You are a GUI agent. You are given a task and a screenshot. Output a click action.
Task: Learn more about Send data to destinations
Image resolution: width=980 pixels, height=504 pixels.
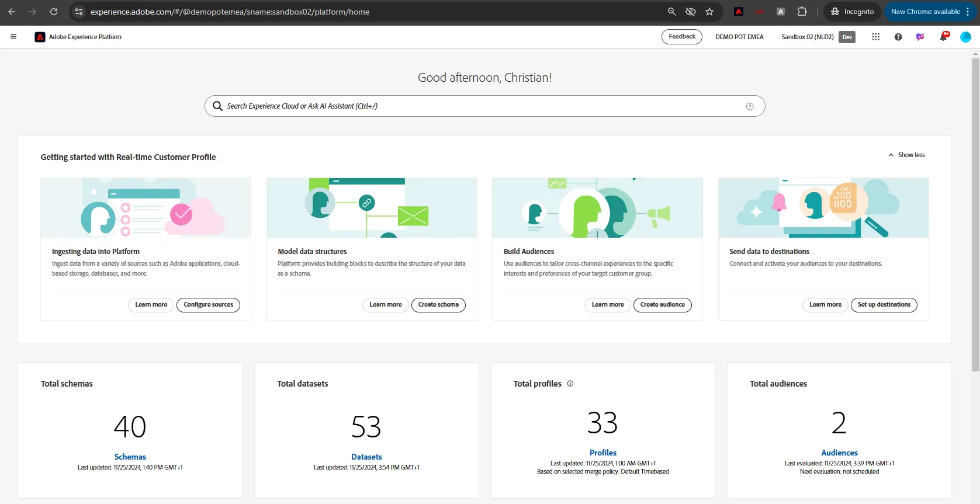(x=825, y=305)
